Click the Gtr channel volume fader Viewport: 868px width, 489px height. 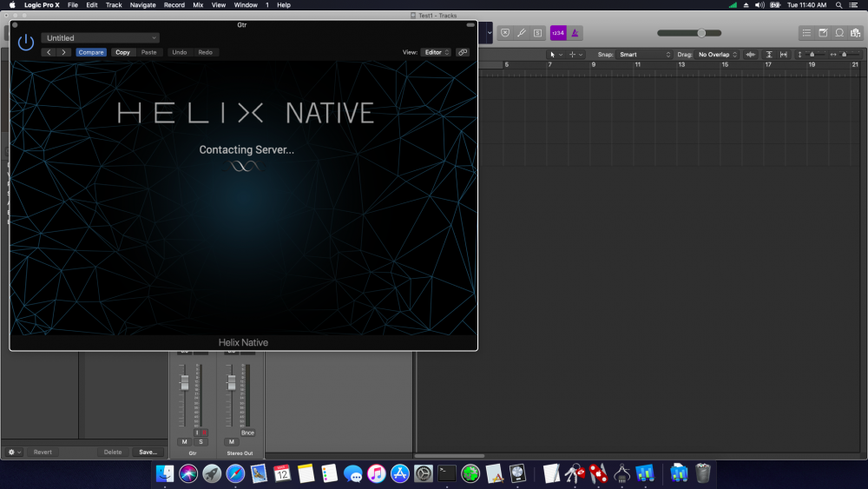[x=184, y=382]
